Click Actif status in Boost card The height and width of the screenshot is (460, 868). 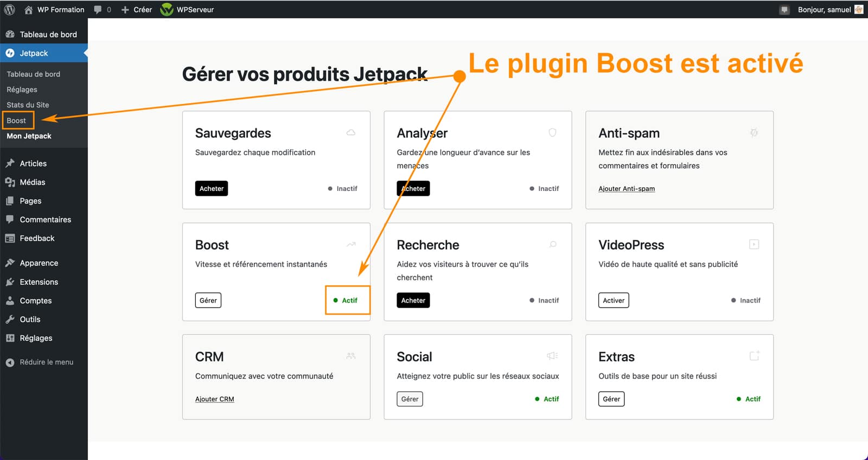click(346, 301)
